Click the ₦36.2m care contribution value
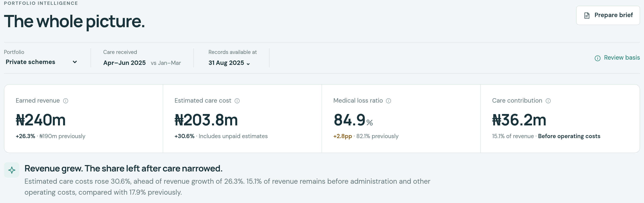Viewport: 644px width, 203px height. point(519,120)
